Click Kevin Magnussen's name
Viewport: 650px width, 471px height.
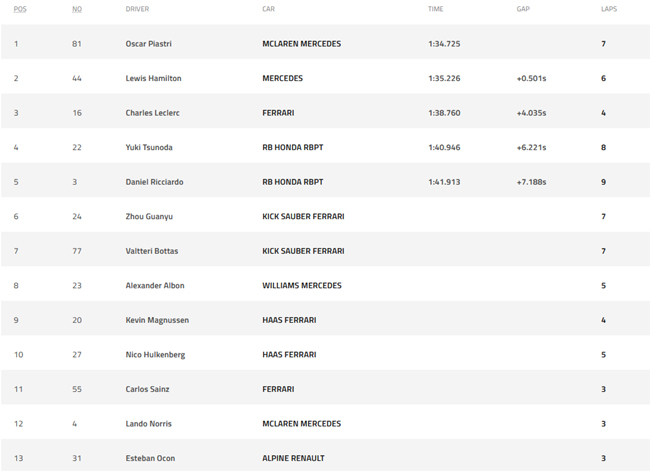pyautogui.click(x=157, y=320)
